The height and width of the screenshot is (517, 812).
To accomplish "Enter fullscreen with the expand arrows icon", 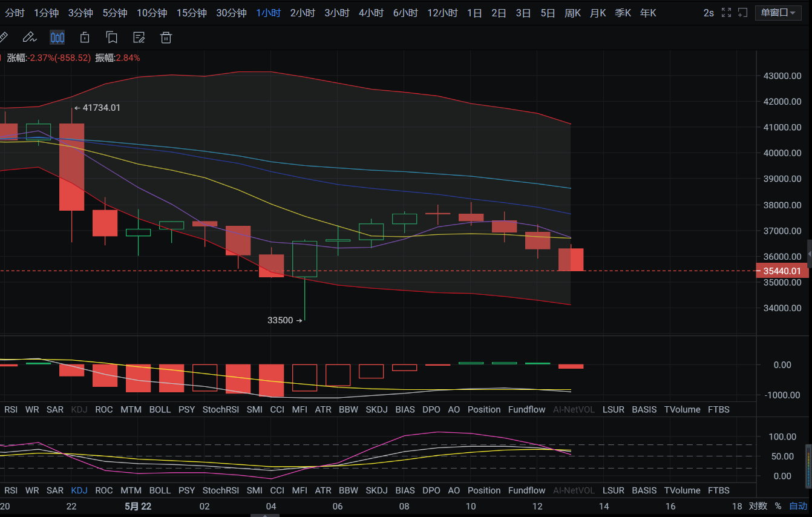I will (727, 13).
